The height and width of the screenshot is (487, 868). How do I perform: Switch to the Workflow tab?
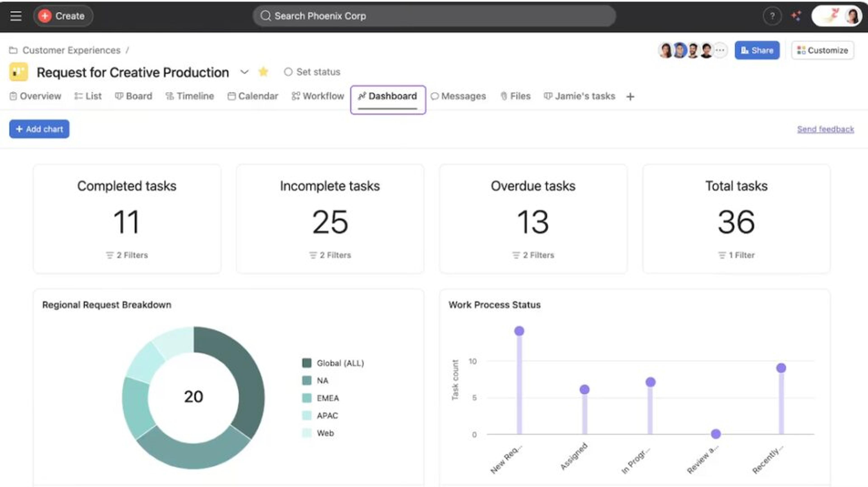click(318, 96)
